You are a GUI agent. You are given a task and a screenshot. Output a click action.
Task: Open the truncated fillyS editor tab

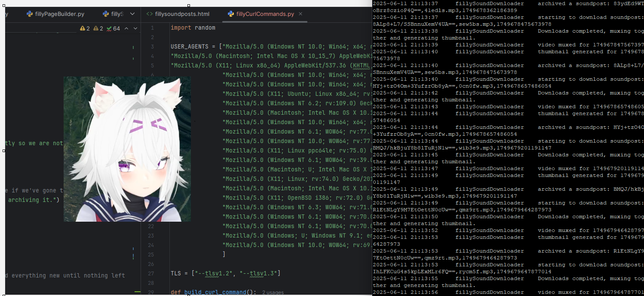tap(113, 14)
